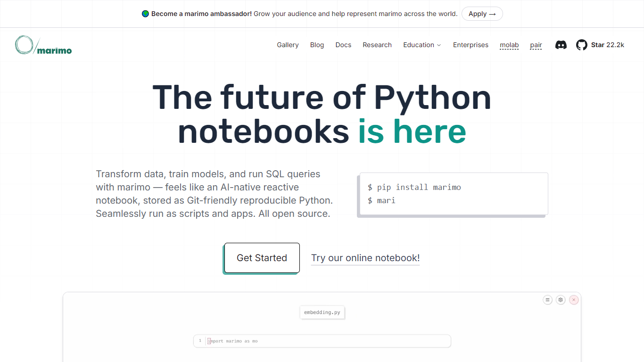This screenshot has width=644, height=362.
Task: Close the embedded notebook with red X
Action: pyautogui.click(x=574, y=300)
